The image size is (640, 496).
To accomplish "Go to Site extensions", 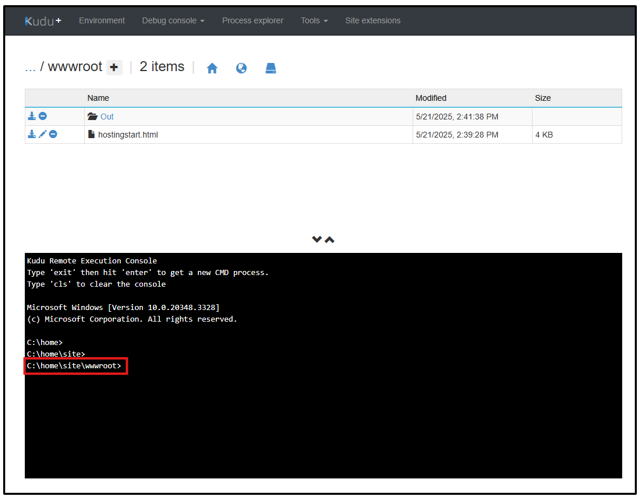I will (x=372, y=20).
